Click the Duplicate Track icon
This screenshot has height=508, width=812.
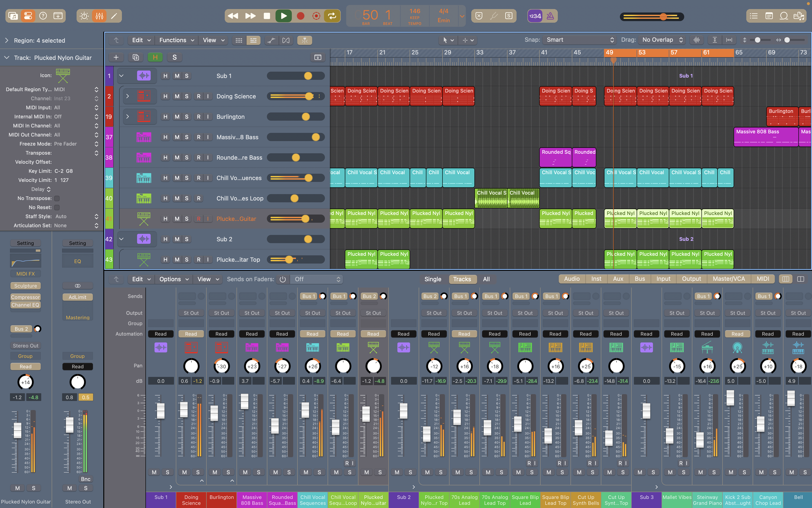click(x=136, y=57)
